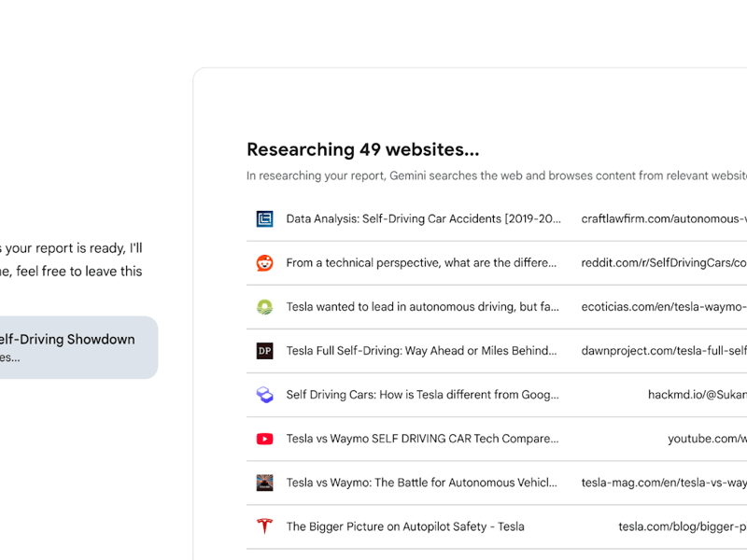Click the Gemini research description subtitle
The height and width of the screenshot is (560, 747).
(497, 175)
